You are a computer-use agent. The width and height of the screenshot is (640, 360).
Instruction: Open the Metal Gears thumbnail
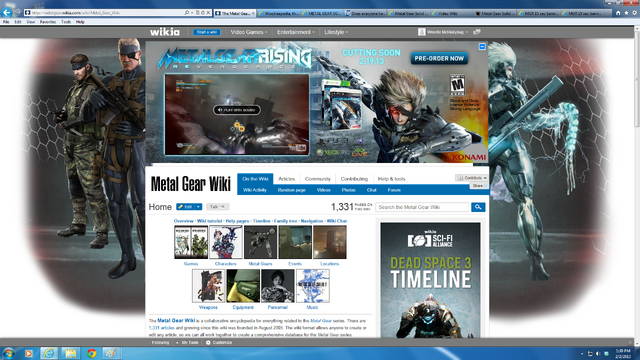pyautogui.click(x=260, y=243)
